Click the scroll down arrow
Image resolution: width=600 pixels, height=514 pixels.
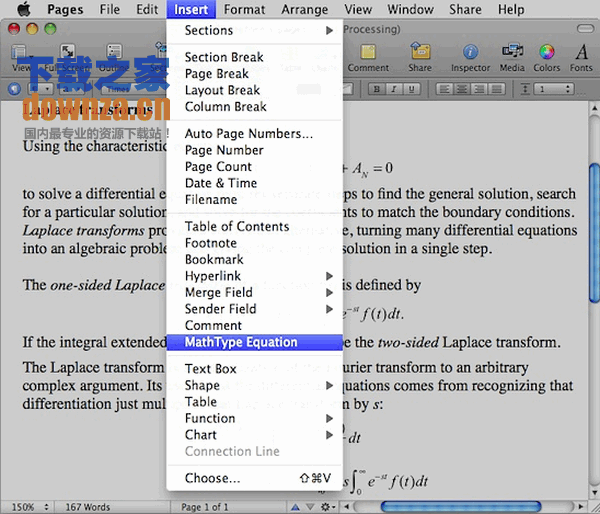(594, 492)
